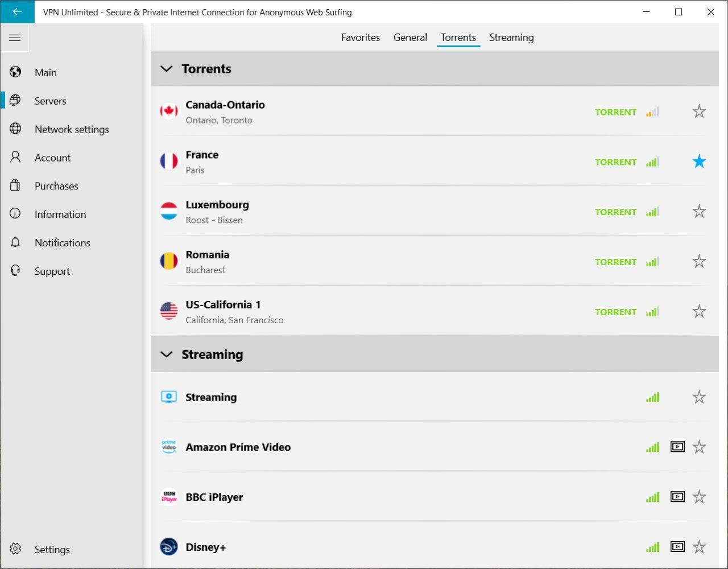Click the TORRENT label on Romania row
Image resolution: width=728 pixels, height=569 pixels.
coord(615,262)
